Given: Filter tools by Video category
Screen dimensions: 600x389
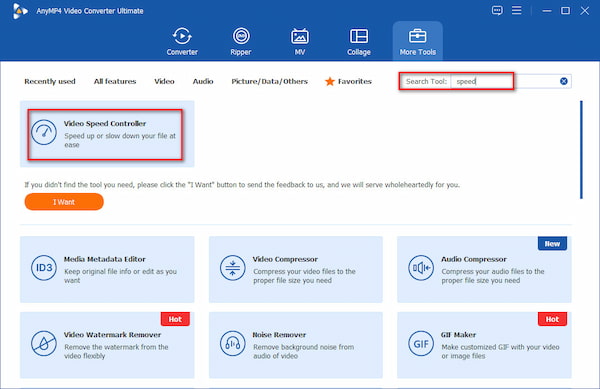Looking at the screenshot, I should point(164,81).
